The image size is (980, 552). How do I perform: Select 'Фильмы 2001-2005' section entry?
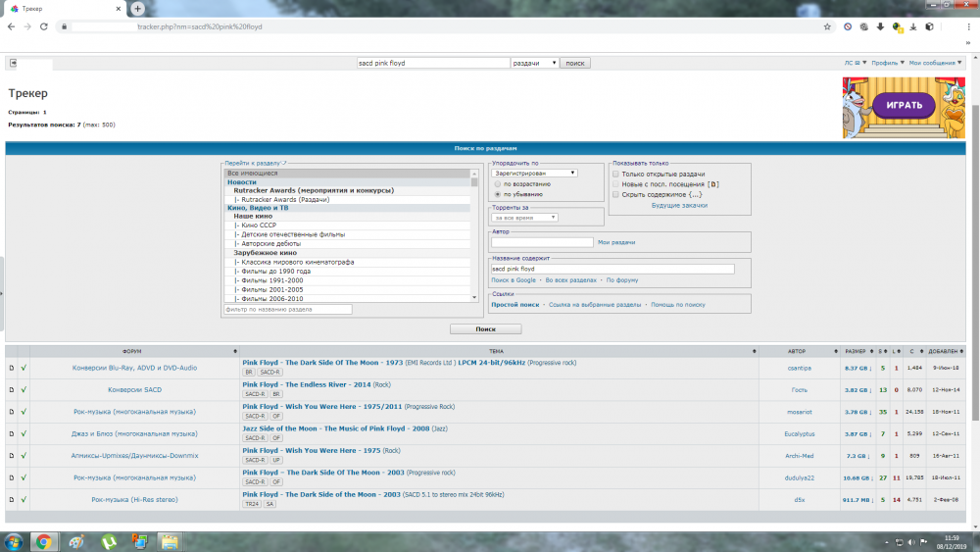coord(271,289)
